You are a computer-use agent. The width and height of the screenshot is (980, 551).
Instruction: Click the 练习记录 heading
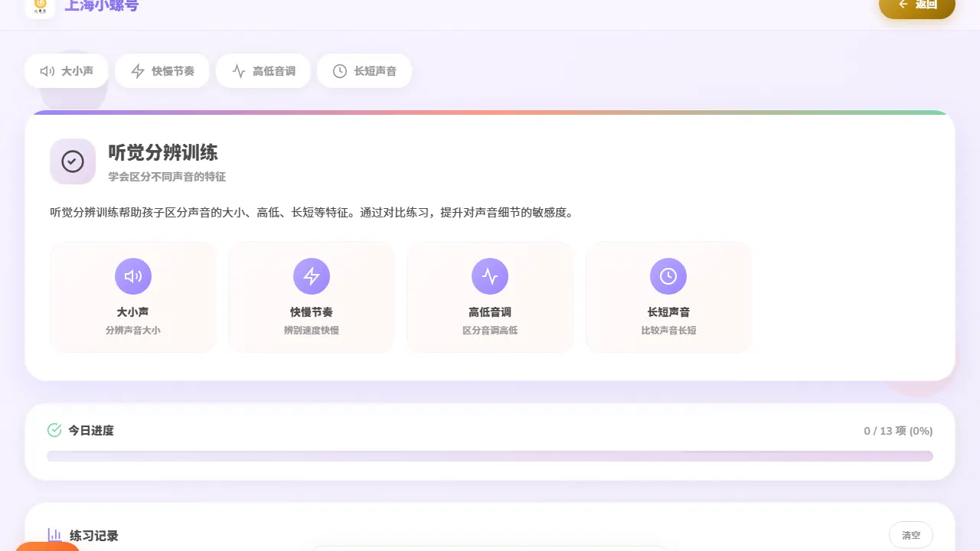pyautogui.click(x=94, y=536)
